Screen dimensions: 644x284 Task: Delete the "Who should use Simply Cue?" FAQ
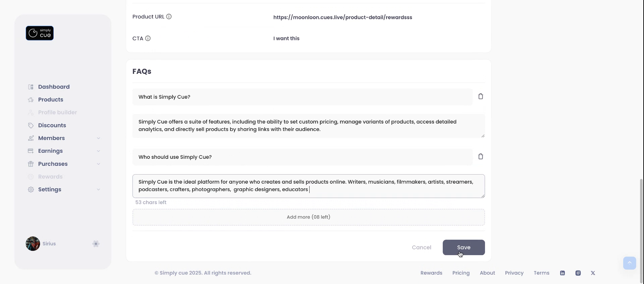[481, 157]
